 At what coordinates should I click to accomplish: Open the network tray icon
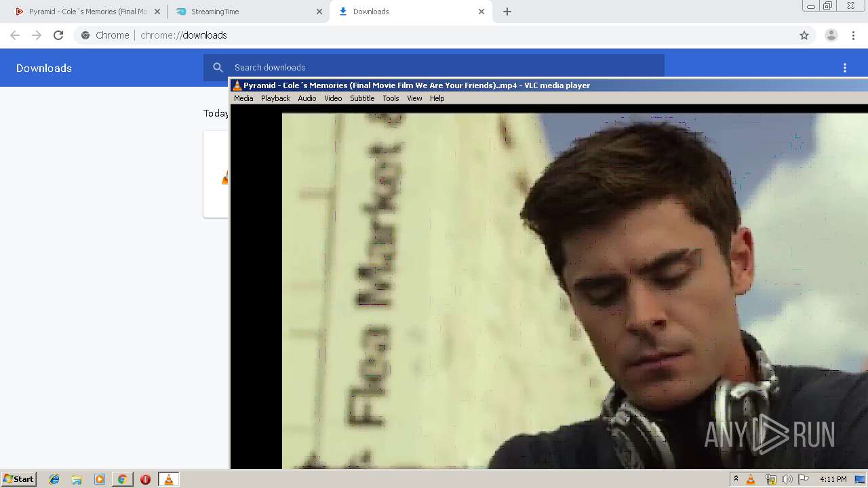tap(770, 479)
